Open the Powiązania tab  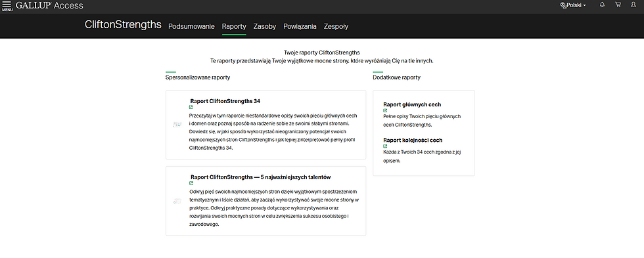[x=300, y=27]
